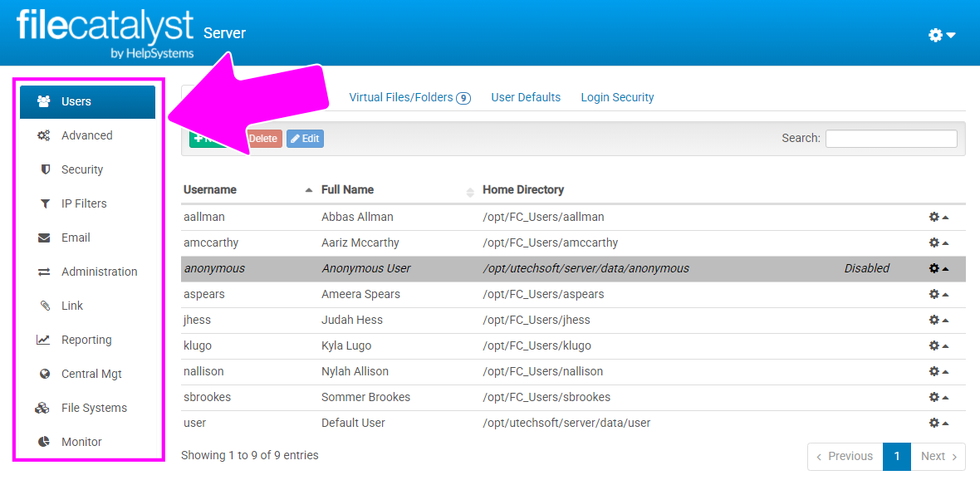Image resolution: width=980 pixels, height=485 pixels.
Task: Click the Central Mgt globe icon
Action: coord(44,374)
